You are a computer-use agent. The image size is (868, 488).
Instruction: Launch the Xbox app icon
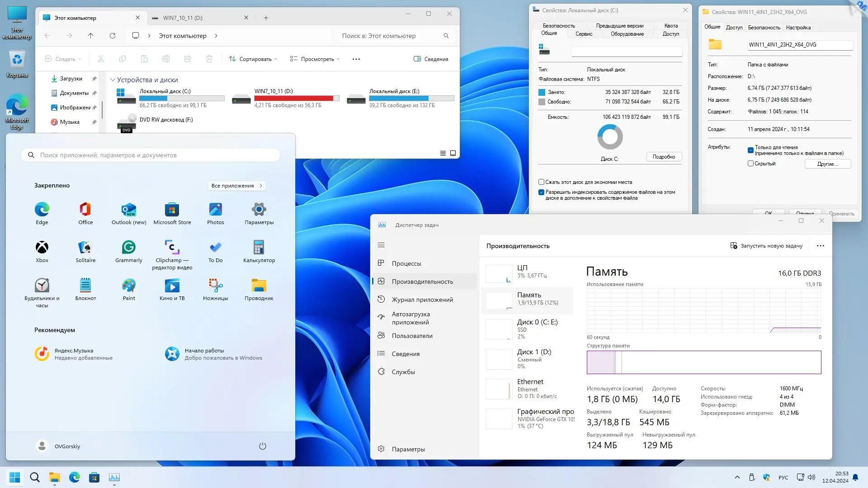point(42,248)
